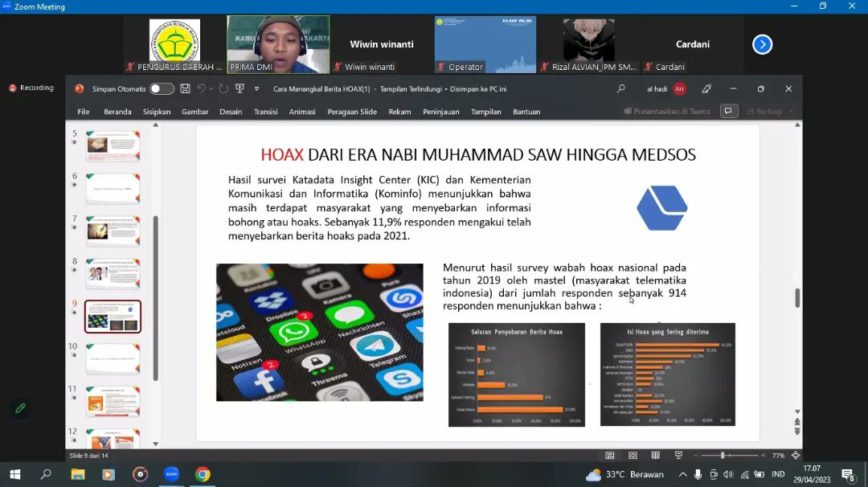Select PRIMA DMI video tile
Screen dimensions: 868x487
point(278,44)
